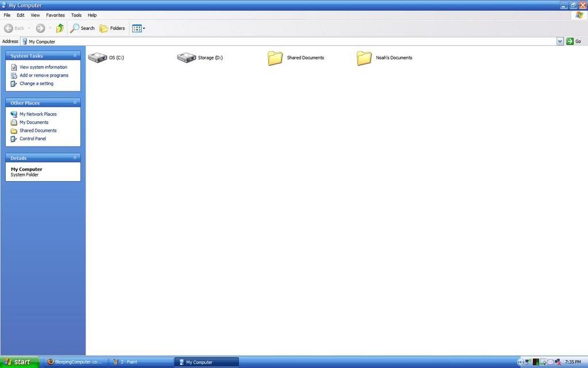Click the wireless network tray icon
Image resolution: width=588 pixels, height=368 pixels.
click(528, 362)
